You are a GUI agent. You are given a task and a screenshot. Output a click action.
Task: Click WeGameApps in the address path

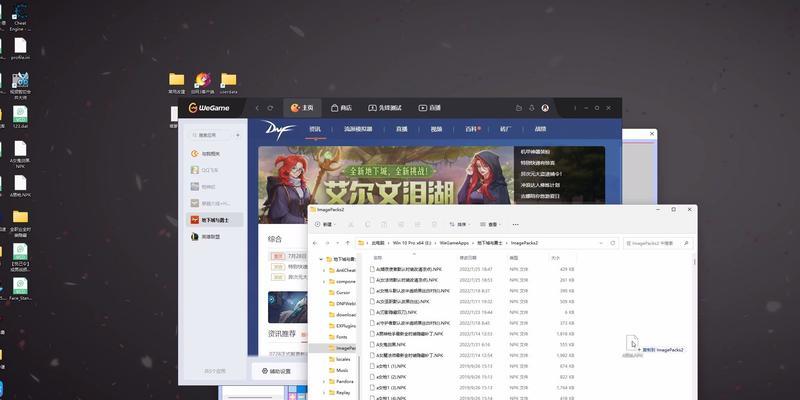(454, 243)
